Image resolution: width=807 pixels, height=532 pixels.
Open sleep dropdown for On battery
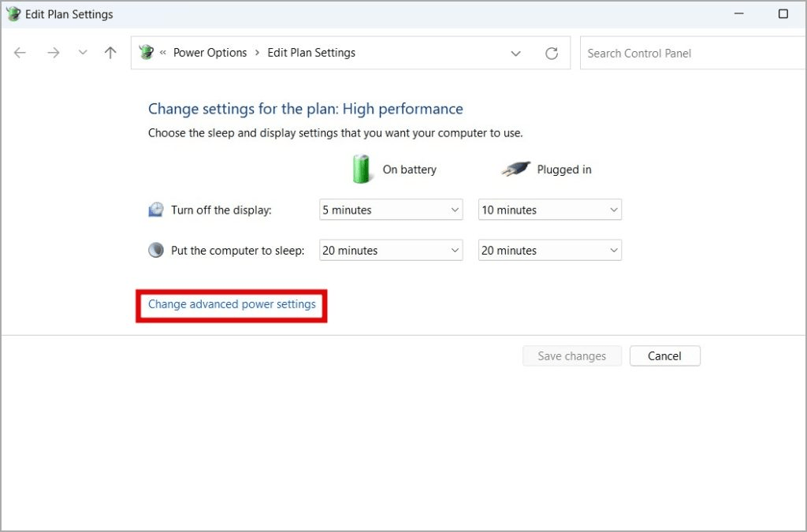click(x=391, y=250)
